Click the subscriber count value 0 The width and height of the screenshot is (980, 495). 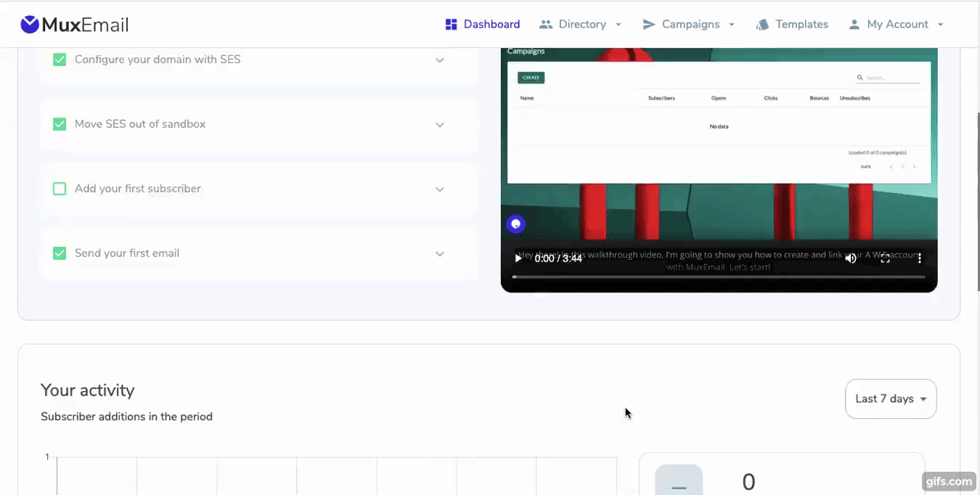point(748,482)
